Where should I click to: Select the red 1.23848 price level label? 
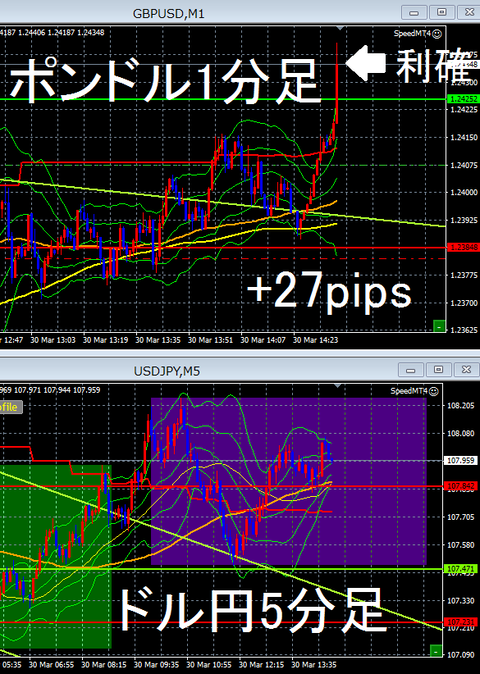pyautogui.click(x=463, y=247)
